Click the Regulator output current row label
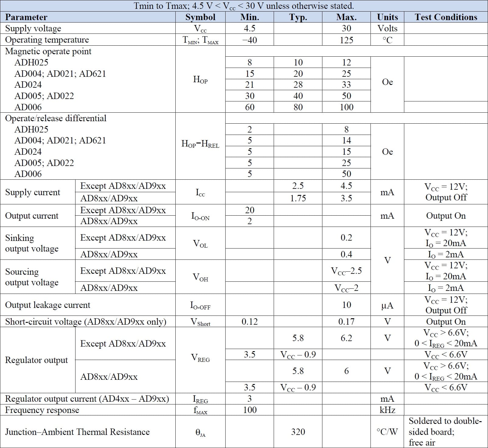 [x=87, y=399]
